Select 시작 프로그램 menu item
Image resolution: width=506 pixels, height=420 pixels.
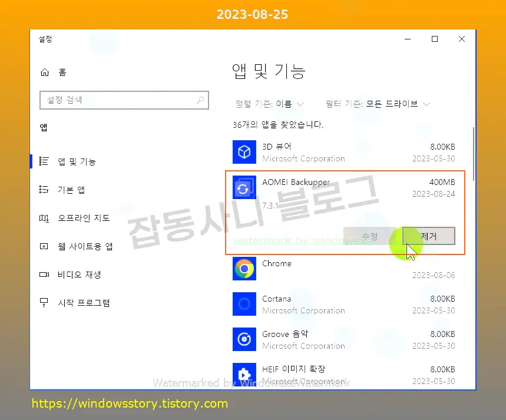coord(84,303)
